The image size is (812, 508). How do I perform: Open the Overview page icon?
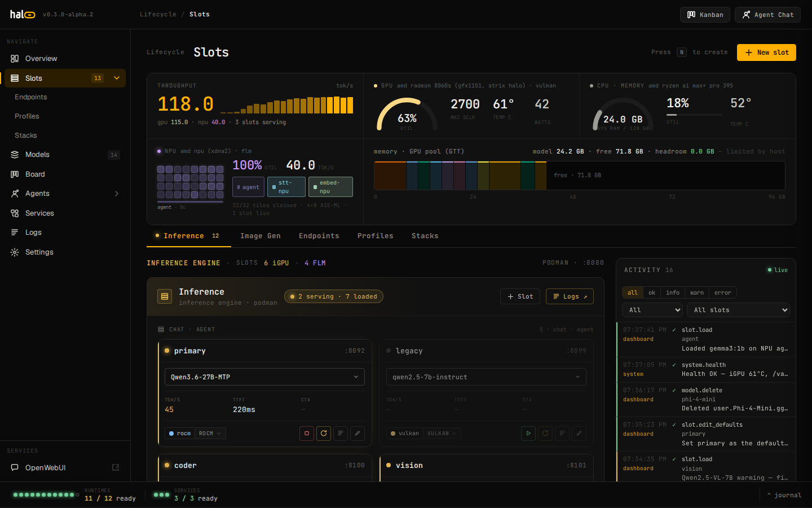click(15, 59)
